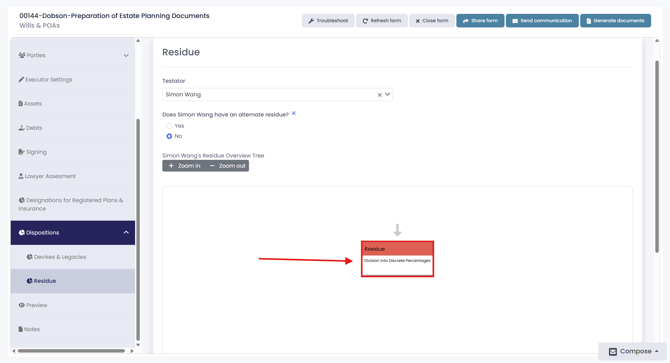Close the form

432,20
